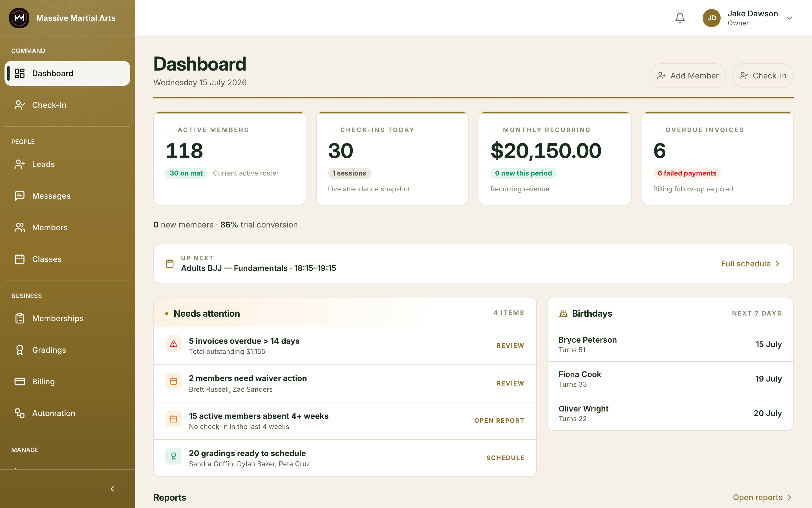Click the Active Members card value 118
This screenshot has width=812, height=508.
[x=184, y=150]
